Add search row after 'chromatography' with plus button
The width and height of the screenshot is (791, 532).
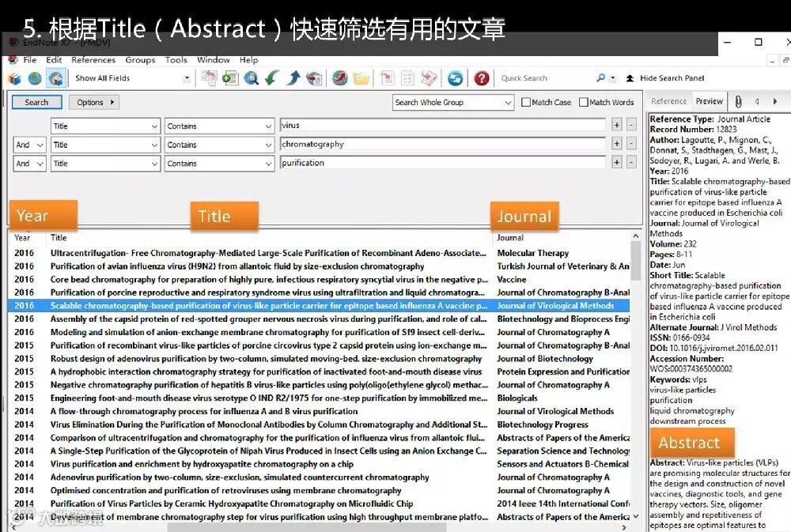click(x=616, y=144)
